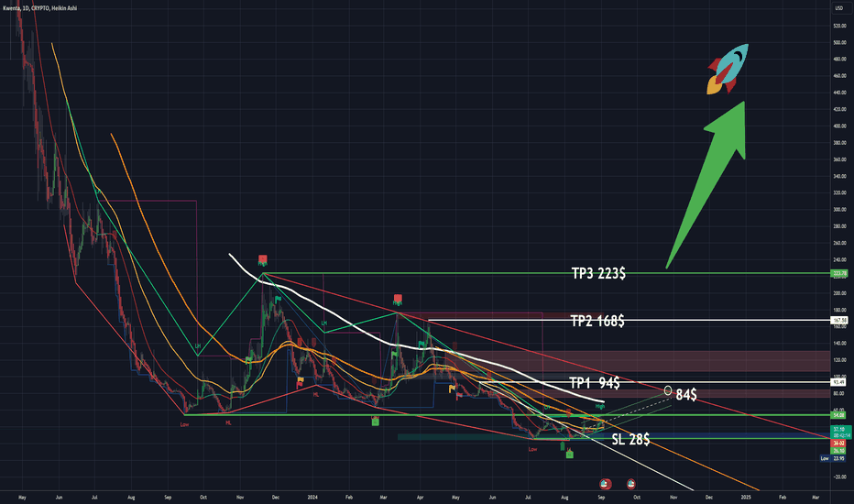Image resolution: width=854 pixels, height=504 pixels.
Task: Select the circle marker beside 84$
Action: click(x=668, y=390)
